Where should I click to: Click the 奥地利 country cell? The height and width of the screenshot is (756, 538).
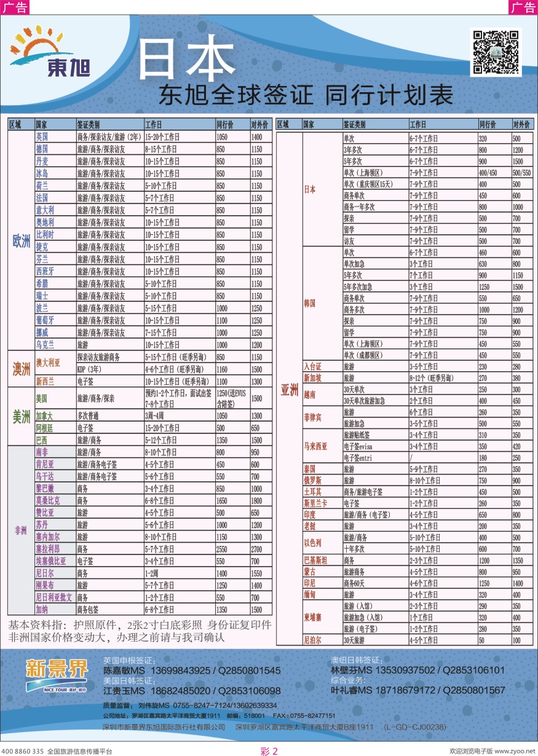click(x=55, y=222)
